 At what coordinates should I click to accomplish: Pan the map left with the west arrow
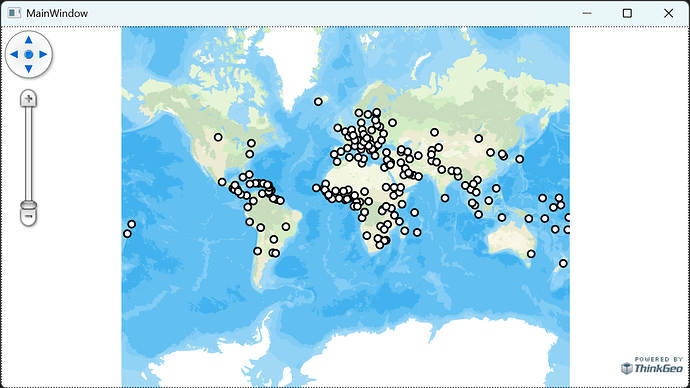(x=14, y=55)
